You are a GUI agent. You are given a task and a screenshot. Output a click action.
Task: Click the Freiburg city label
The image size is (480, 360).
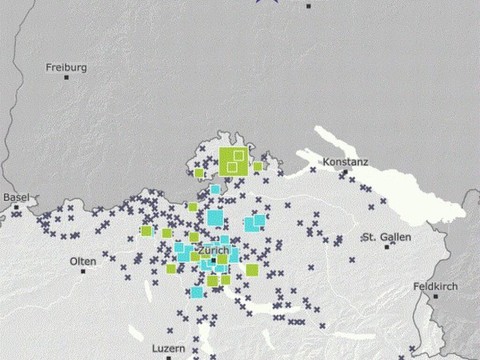(66, 67)
